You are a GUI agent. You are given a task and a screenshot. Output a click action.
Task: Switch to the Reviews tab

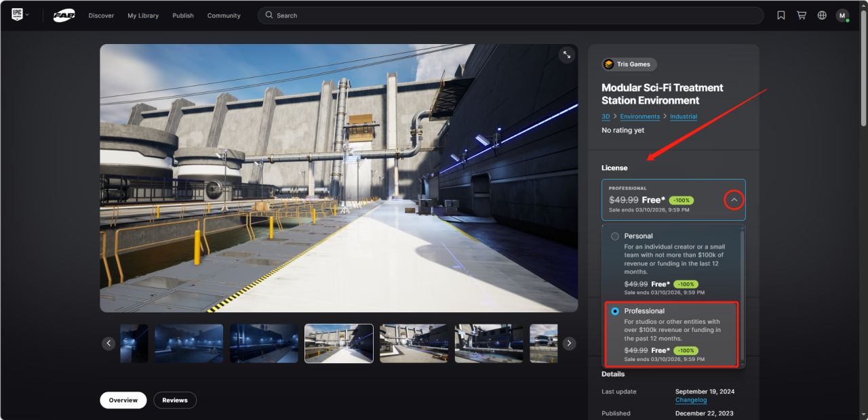pos(175,400)
